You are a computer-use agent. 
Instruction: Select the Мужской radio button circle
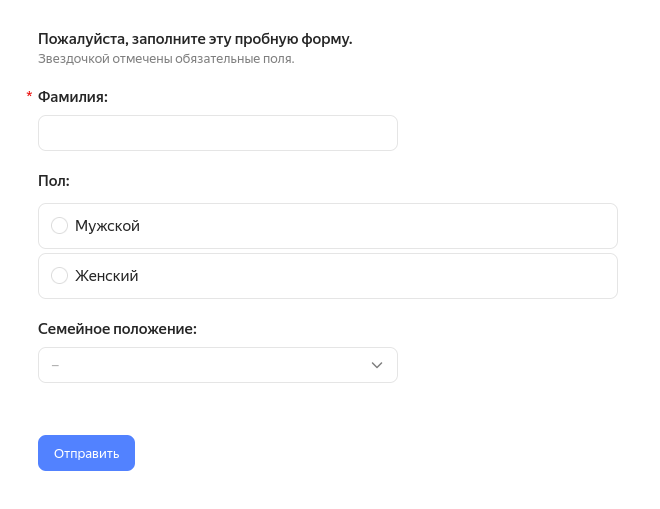tap(59, 226)
